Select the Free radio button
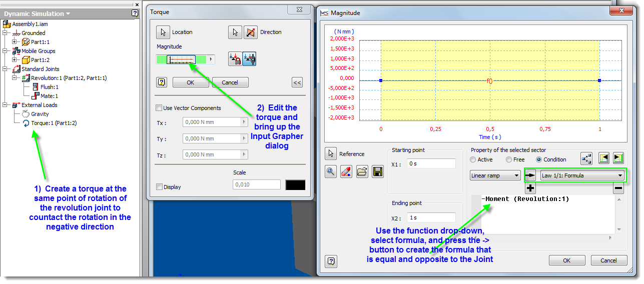This screenshot has height=284, width=644. tap(509, 159)
